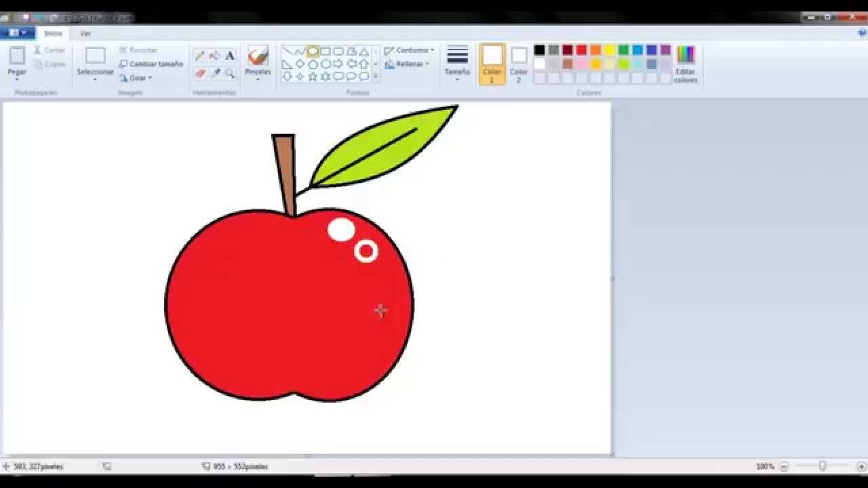Click the Pegar button

17,62
